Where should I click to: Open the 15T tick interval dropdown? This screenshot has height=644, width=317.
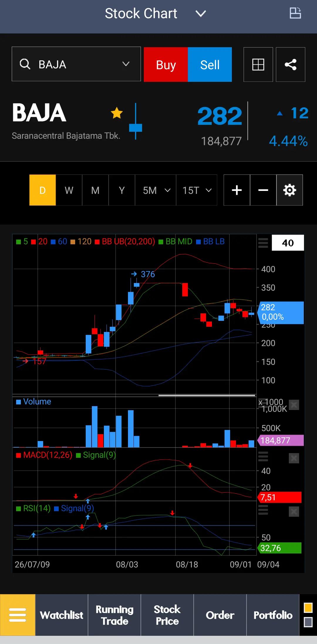(x=197, y=190)
